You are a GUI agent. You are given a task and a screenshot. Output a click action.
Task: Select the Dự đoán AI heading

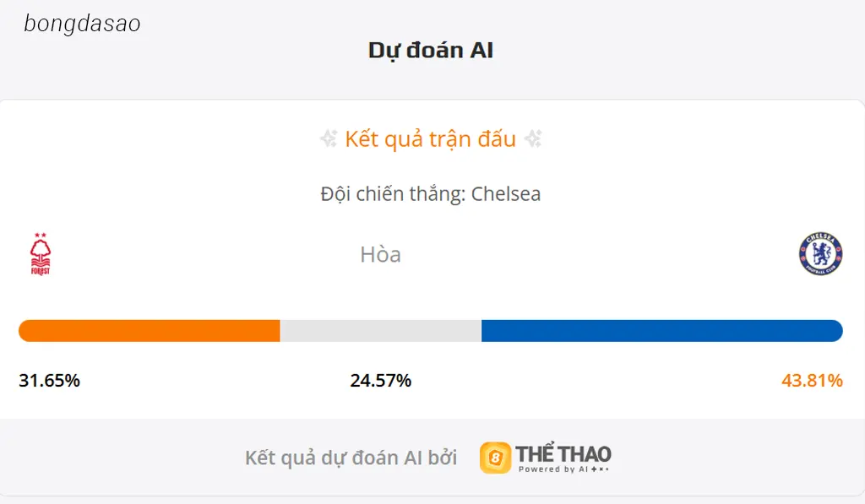tap(431, 51)
